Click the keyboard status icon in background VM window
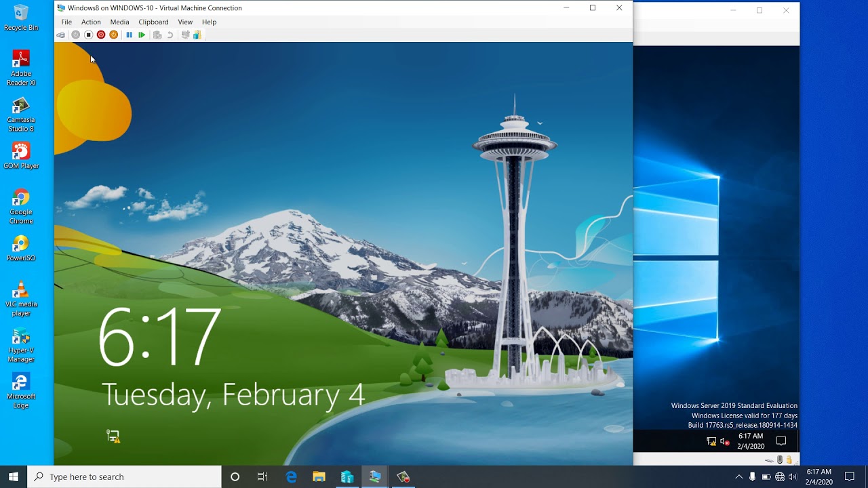Screen dimensions: 868x488 (769, 460)
